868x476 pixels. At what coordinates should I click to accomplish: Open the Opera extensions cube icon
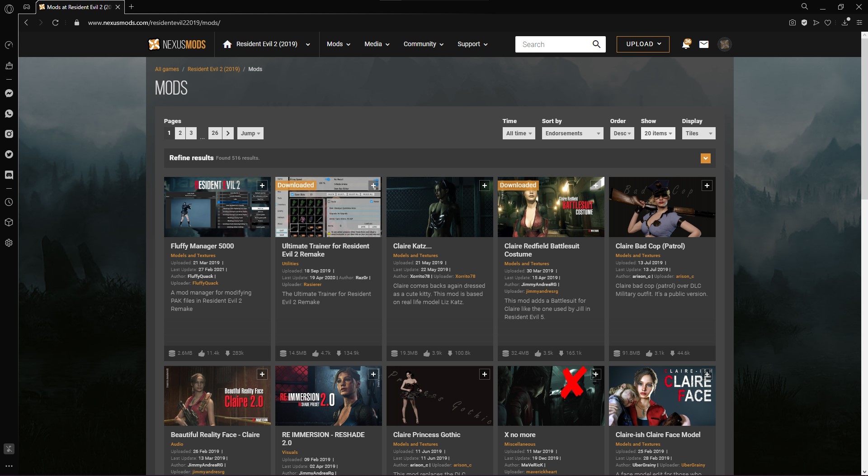coord(9,223)
